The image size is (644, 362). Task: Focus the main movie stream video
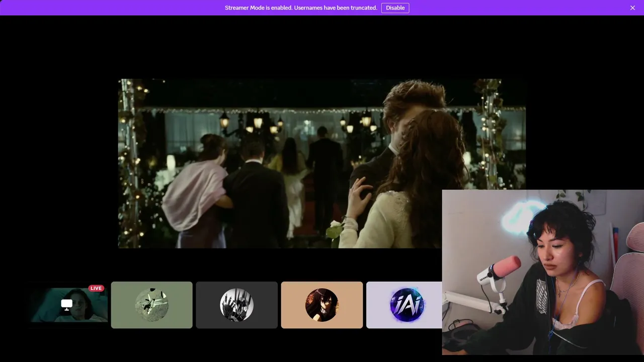click(322, 163)
